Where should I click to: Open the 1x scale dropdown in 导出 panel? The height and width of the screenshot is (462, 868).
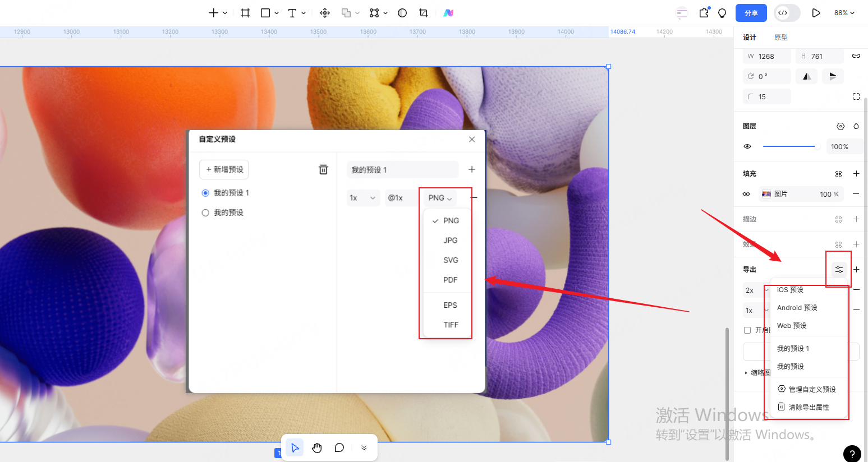click(x=756, y=310)
